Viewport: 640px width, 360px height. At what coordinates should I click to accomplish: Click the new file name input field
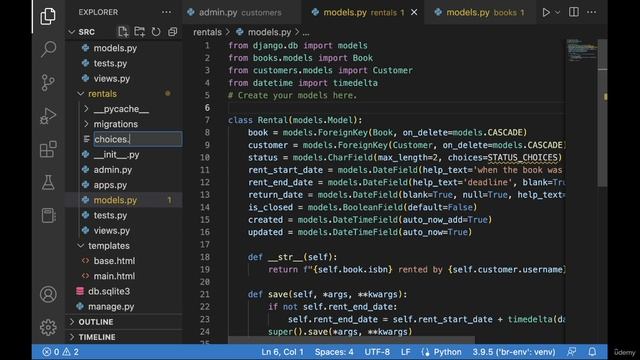click(x=138, y=139)
